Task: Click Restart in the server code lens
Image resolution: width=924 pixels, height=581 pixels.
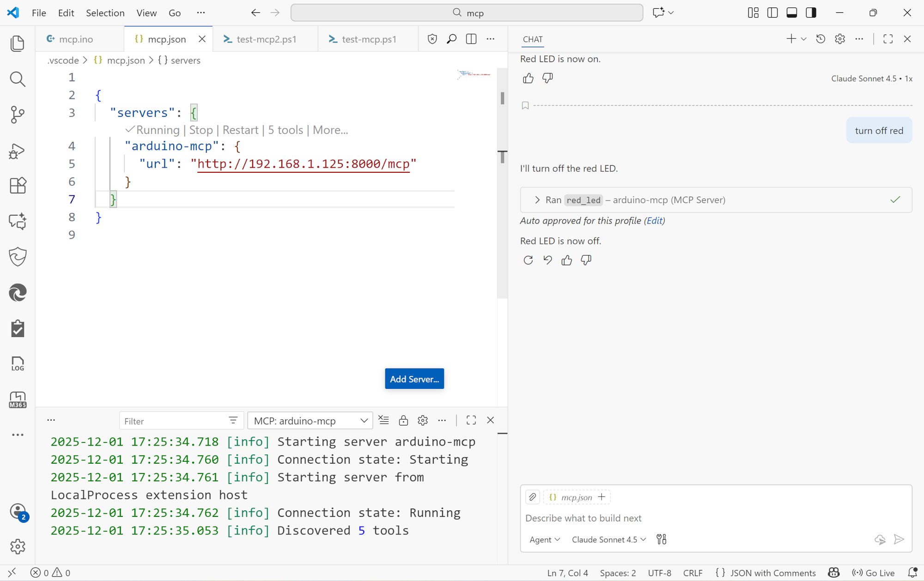Action: click(240, 130)
